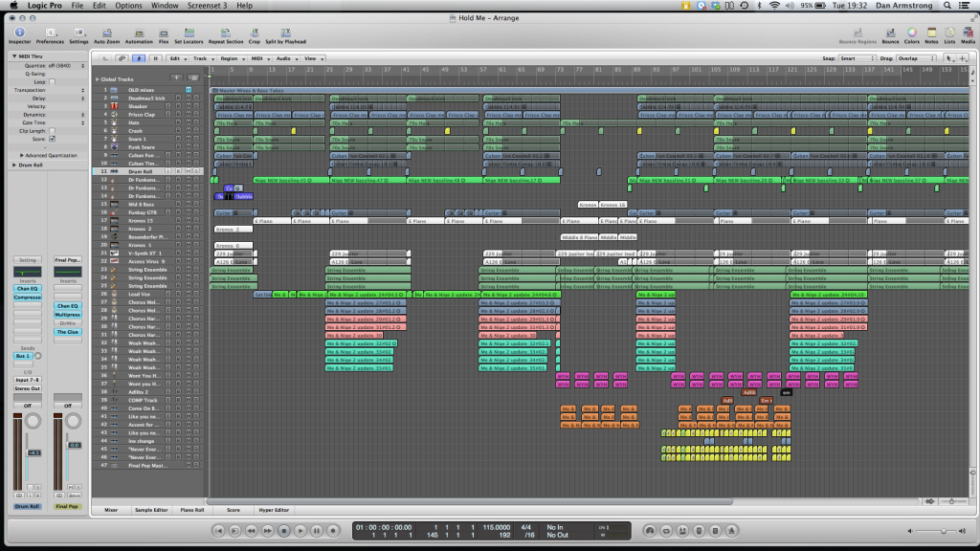Click the Go to Beginning transport button
The height and width of the screenshot is (551, 980).
click(x=218, y=530)
